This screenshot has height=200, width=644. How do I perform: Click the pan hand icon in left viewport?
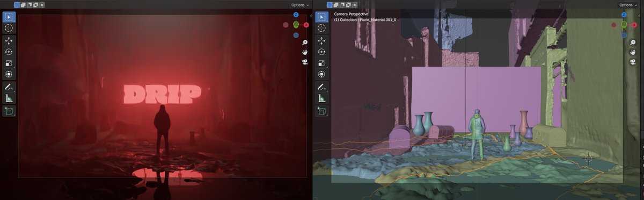304,52
